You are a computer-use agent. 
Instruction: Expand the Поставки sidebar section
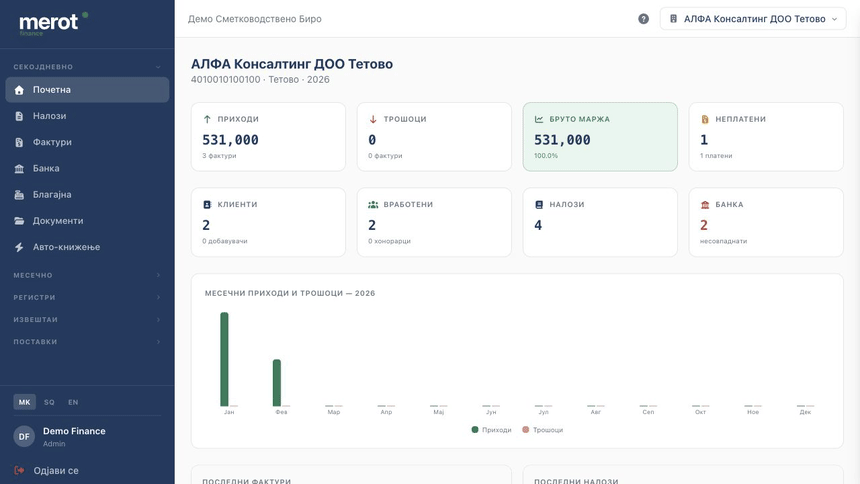(x=87, y=341)
